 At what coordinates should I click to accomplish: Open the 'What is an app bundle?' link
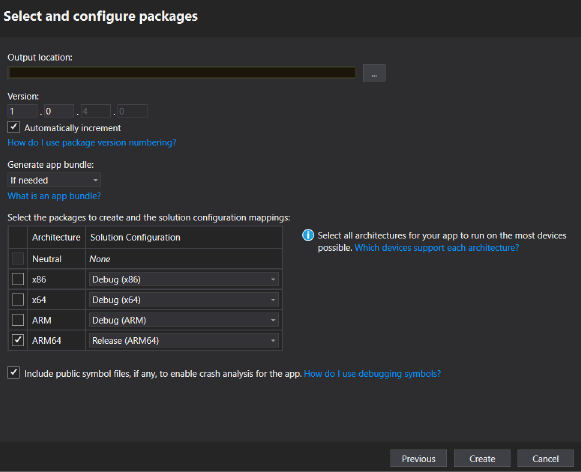point(54,196)
